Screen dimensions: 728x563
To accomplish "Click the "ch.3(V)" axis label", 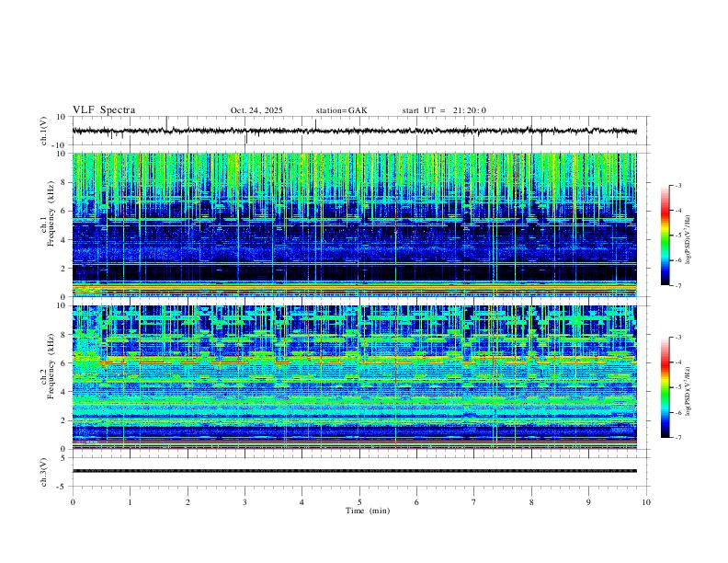I will [x=44, y=472].
